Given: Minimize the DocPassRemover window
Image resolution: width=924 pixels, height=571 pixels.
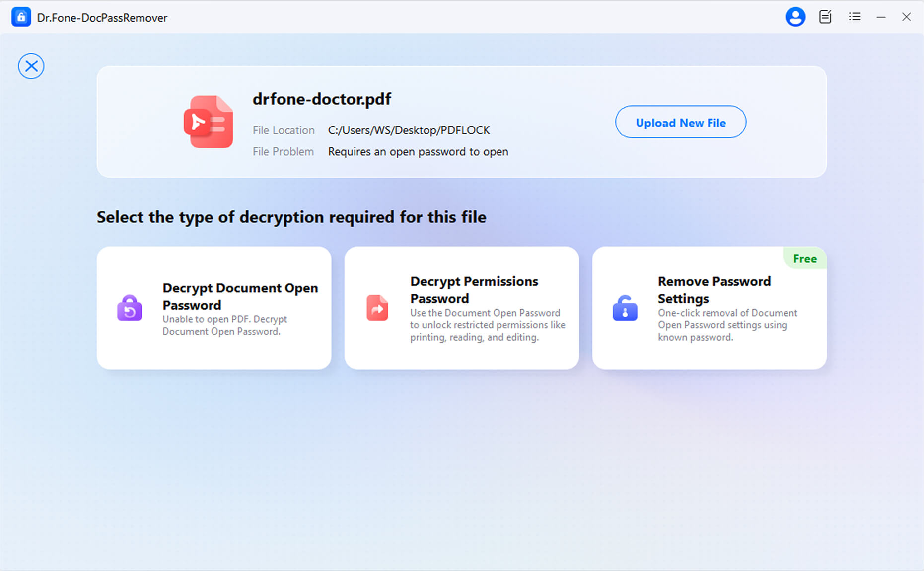Looking at the screenshot, I should click(881, 17).
